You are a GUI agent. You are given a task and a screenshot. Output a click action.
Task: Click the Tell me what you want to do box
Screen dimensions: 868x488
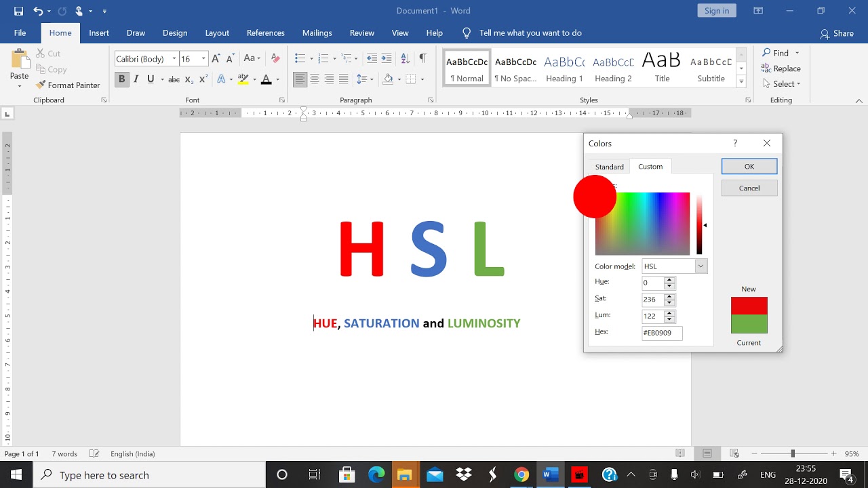coord(530,33)
